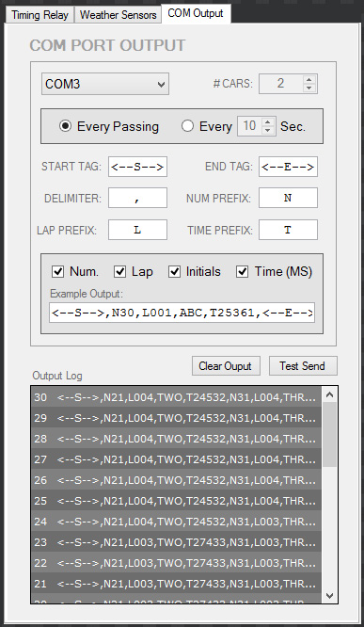364x627 pixels.
Task: Increase the # CARS value
Action: [309, 79]
